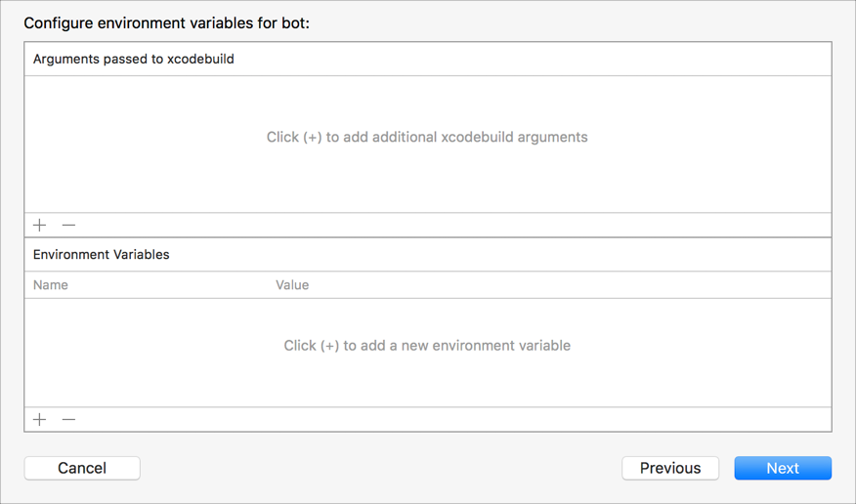The image size is (856, 504).
Task: Proceed by clicking the Next button
Action: click(783, 468)
